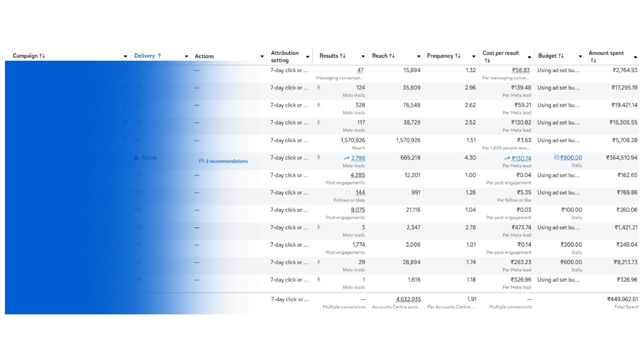Click the ₹3.63 per 1,000 people reached cell
This screenshot has width=644, height=362.
point(524,140)
